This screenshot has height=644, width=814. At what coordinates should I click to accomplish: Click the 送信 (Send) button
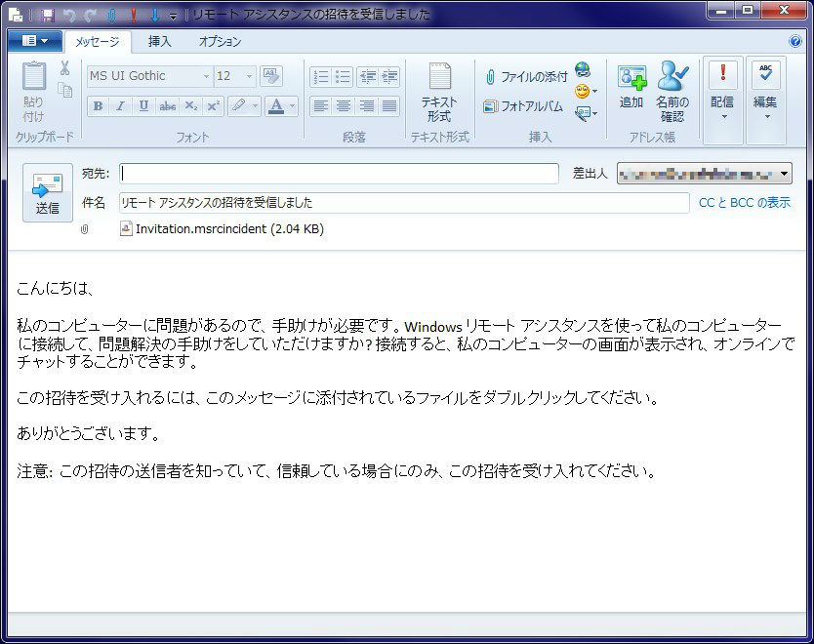click(x=47, y=193)
